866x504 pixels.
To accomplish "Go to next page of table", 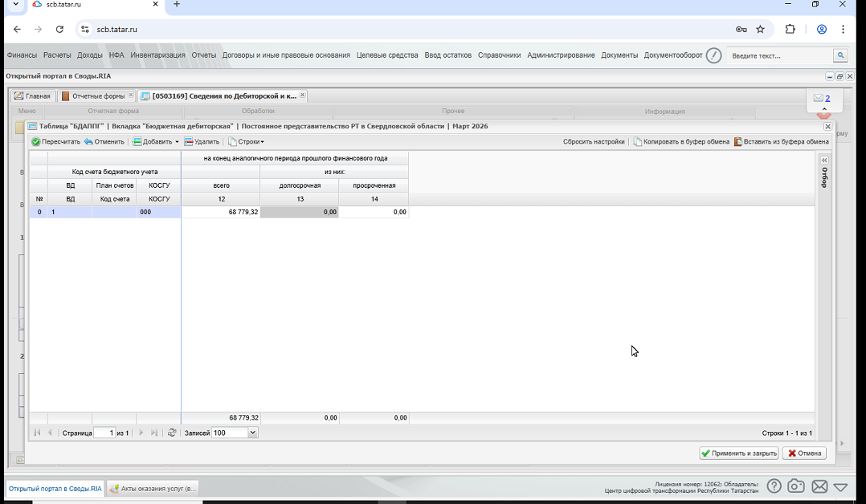I will 141,433.
